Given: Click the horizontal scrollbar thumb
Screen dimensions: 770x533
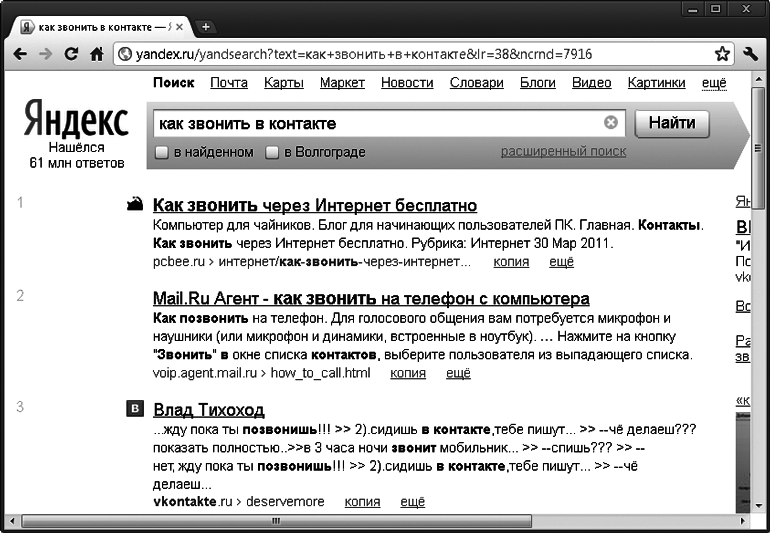Looking at the screenshot, I should tap(276, 521).
